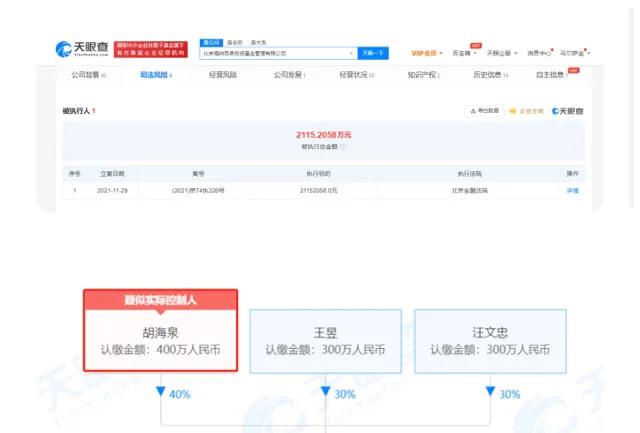Click the 执行标的 column header
This screenshot has width=640, height=433.
coord(318,173)
